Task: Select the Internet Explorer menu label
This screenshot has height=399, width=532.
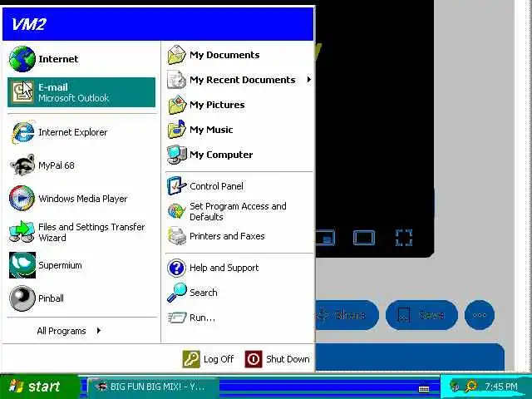Action: (x=72, y=132)
